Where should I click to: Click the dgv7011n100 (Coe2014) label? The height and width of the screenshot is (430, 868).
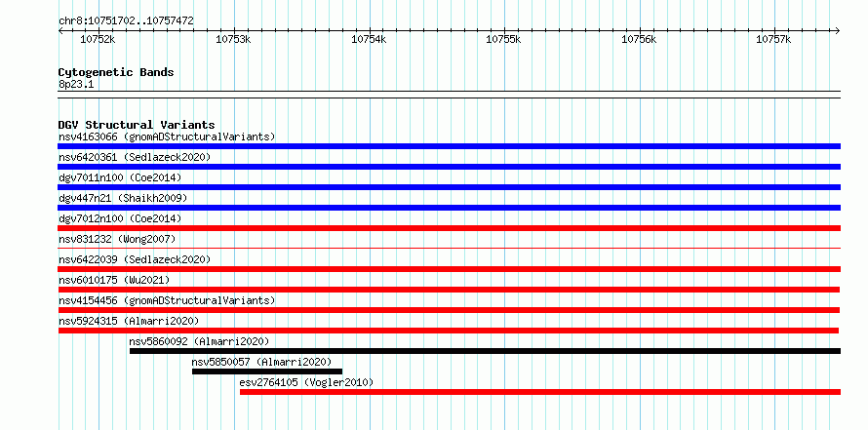point(120,177)
